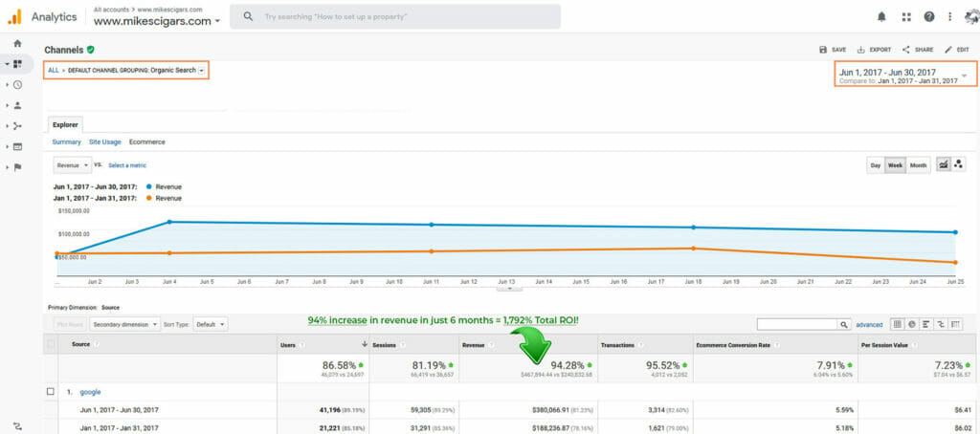Switch to Performance bar view
This screenshot has height=434, width=980.
(925, 324)
